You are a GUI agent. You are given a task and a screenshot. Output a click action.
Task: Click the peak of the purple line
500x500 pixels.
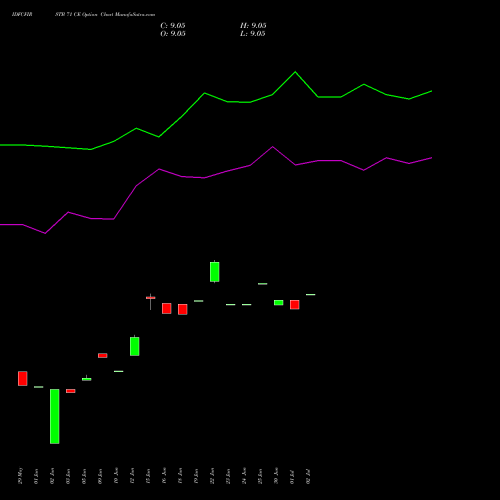click(273, 147)
